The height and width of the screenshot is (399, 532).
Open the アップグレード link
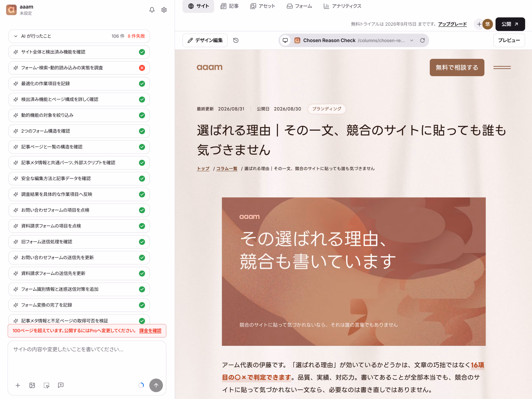click(x=452, y=24)
